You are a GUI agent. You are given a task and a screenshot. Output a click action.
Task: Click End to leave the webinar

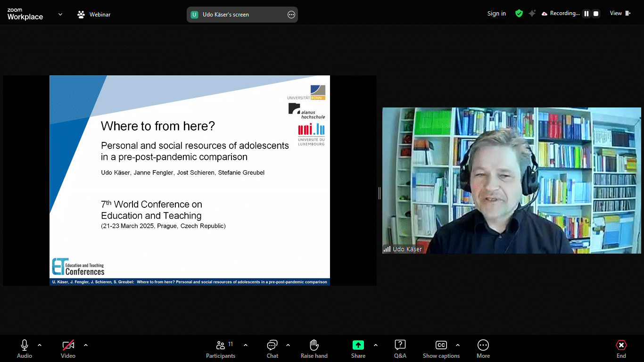(621, 349)
